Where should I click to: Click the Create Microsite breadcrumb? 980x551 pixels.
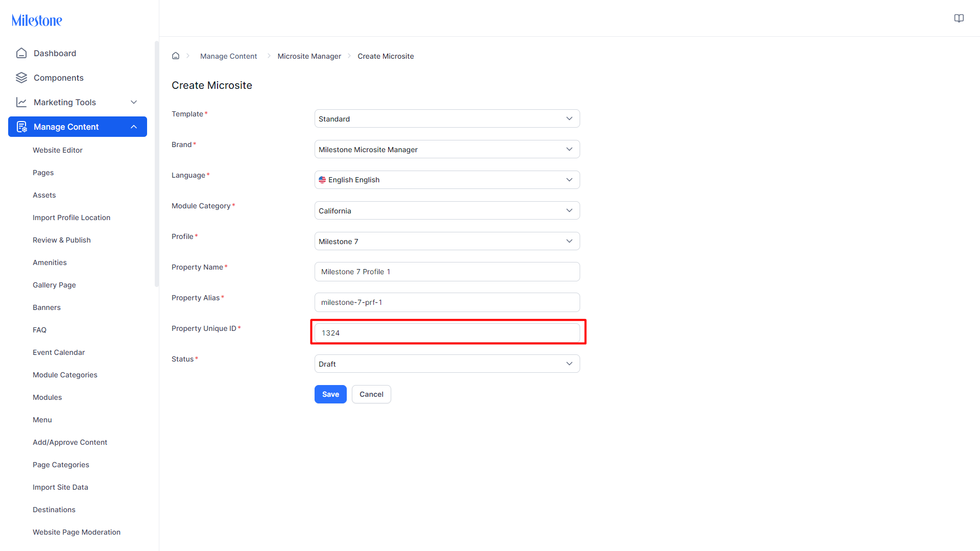click(x=386, y=56)
